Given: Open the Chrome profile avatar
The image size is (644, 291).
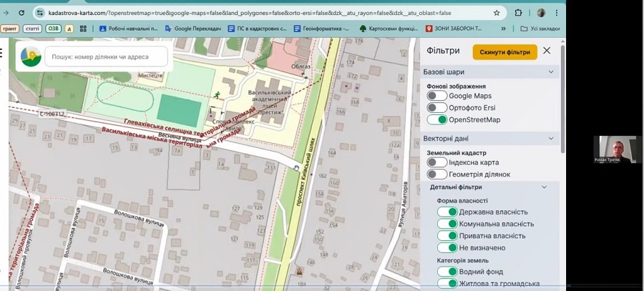Looking at the screenshot, I should pos(541,13).
